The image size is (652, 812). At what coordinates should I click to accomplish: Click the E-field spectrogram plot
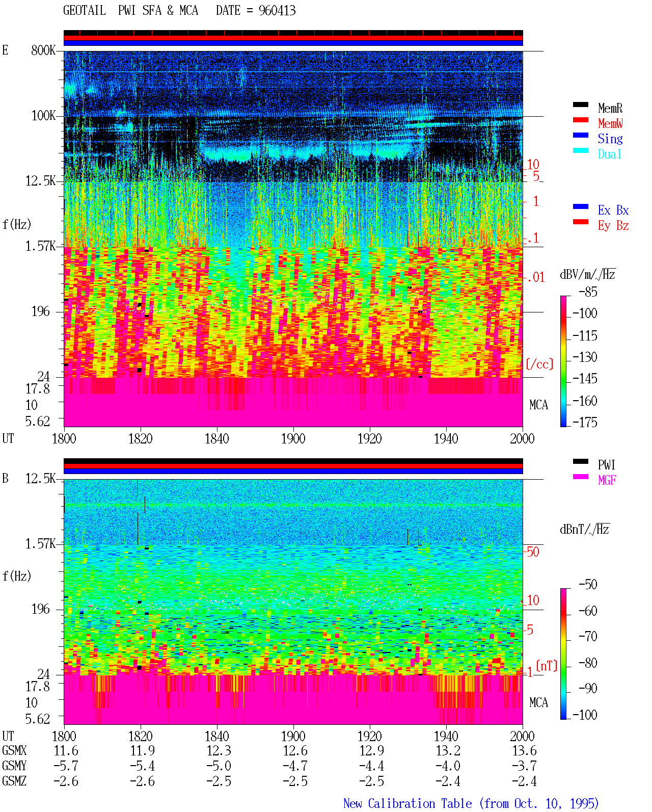[x=293, y=239]
